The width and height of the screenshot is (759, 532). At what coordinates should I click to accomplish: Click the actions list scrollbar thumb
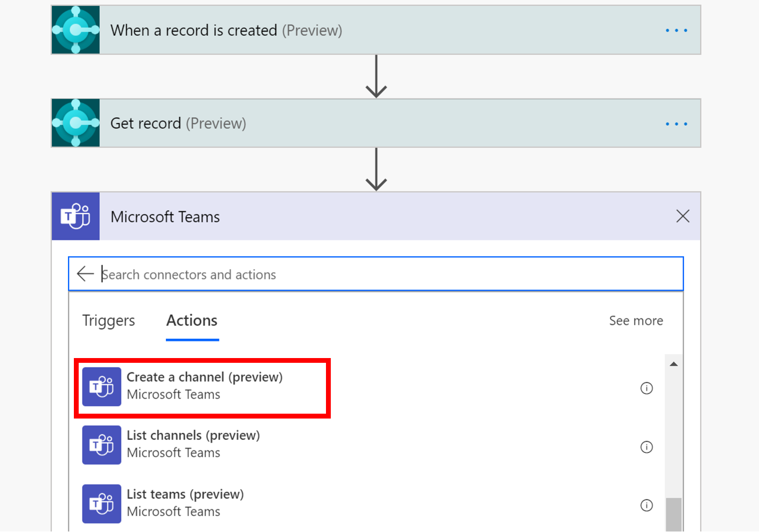point(674,515)
